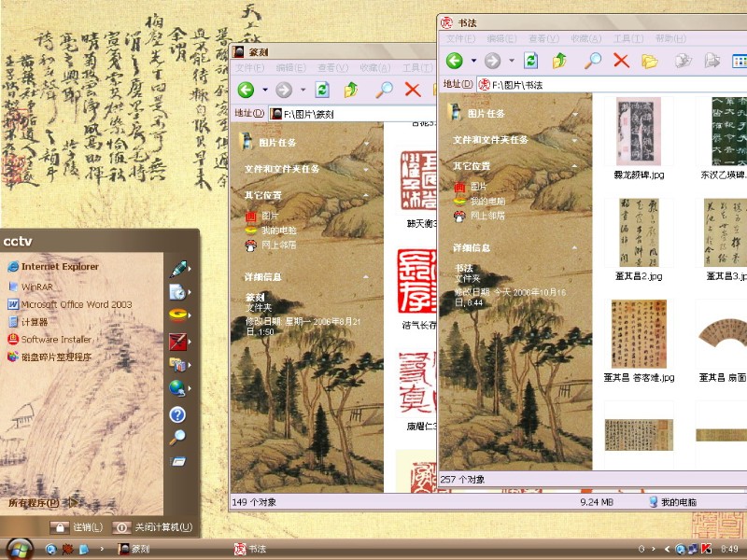
Task: Click the 关闭计算机(U) shutdown button
Action: tap(153, 527)
